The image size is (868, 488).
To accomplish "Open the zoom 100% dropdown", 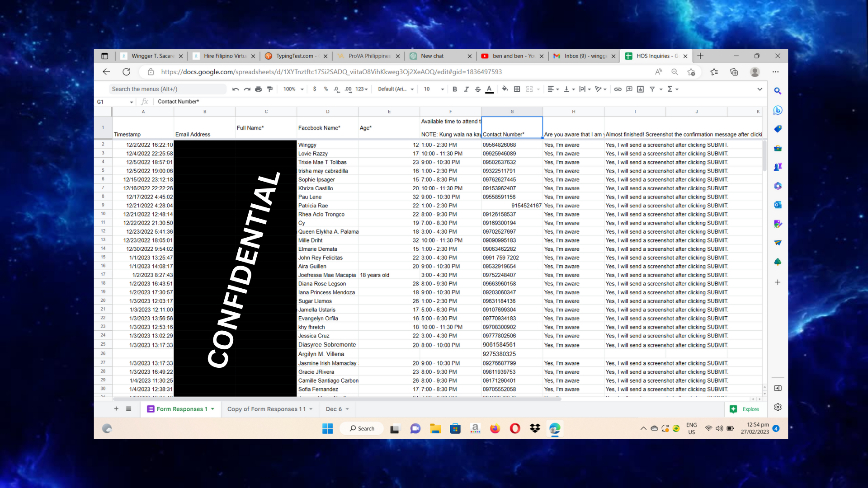I will (293, 89).
